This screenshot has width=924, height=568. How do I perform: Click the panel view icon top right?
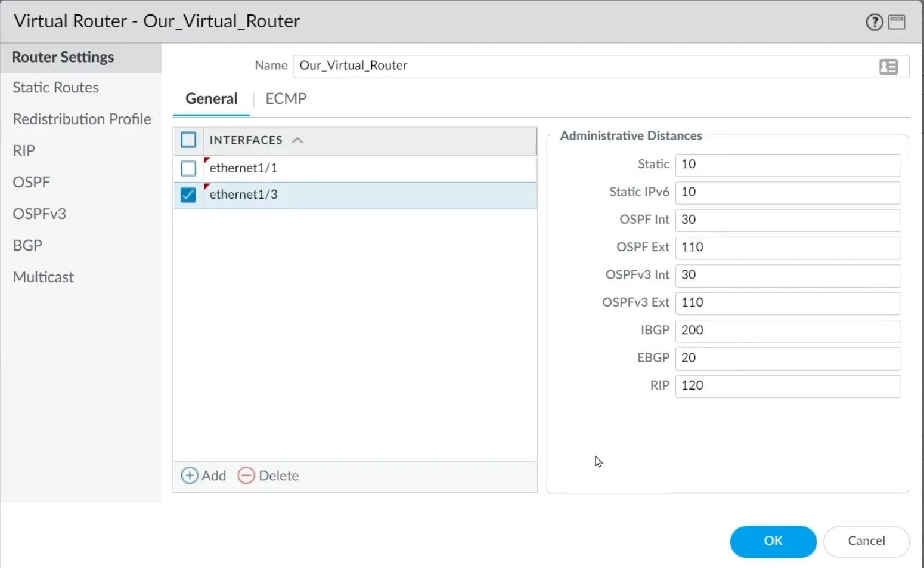(896, 21)
